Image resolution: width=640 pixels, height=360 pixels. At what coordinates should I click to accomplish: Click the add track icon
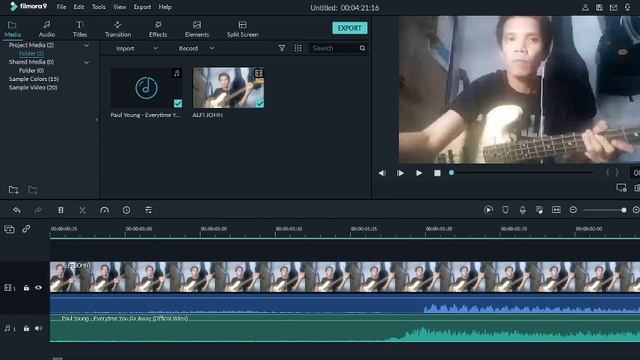click(9, 229)
